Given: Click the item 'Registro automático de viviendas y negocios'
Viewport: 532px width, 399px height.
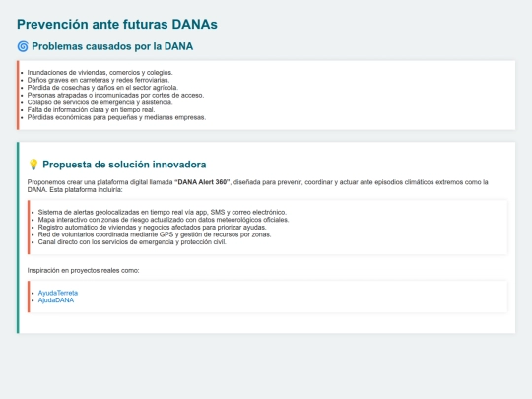Looking at the screenshot, I should click(153, 227).
